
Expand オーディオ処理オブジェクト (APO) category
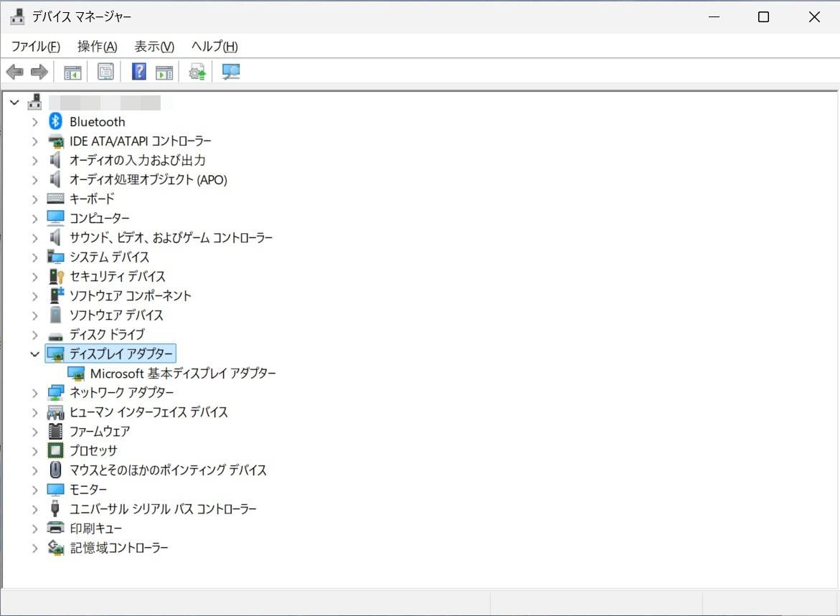pos(35,180)
